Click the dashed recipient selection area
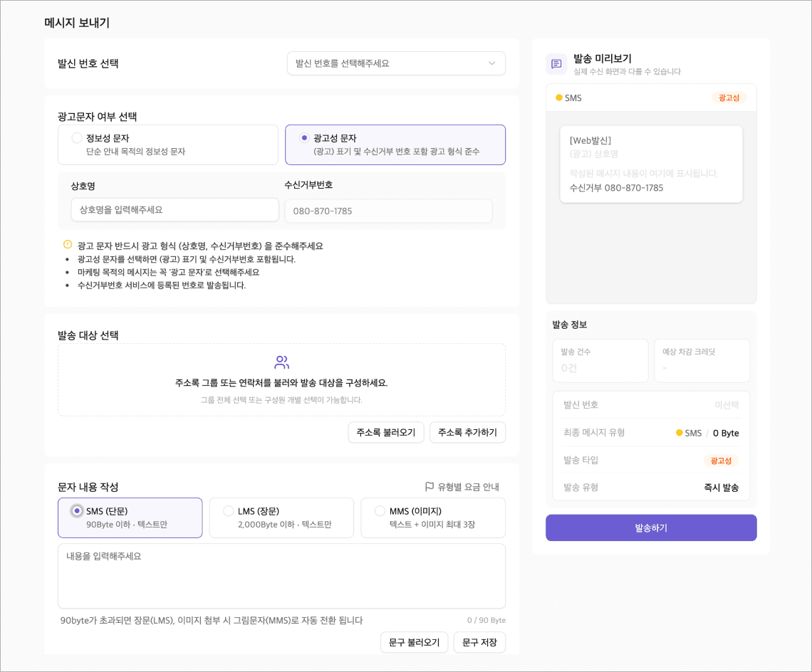The height and width of the screenshot is (672, 812). 282,379
